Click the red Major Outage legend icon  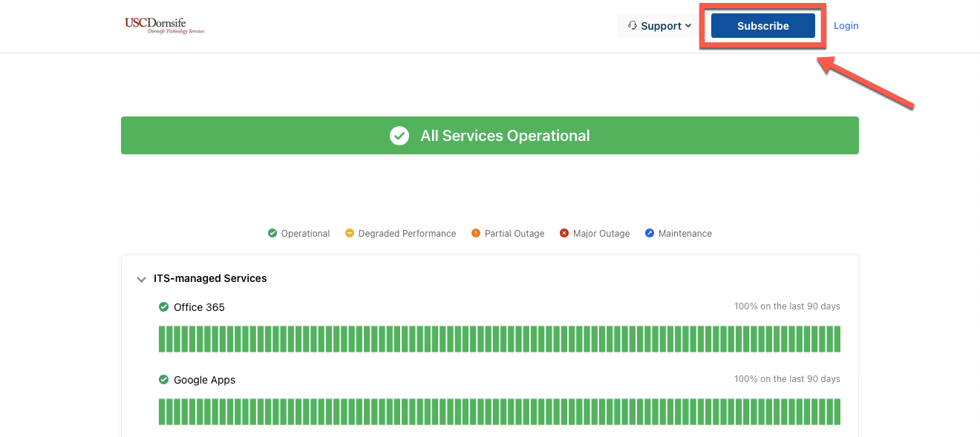pos(564,233)
